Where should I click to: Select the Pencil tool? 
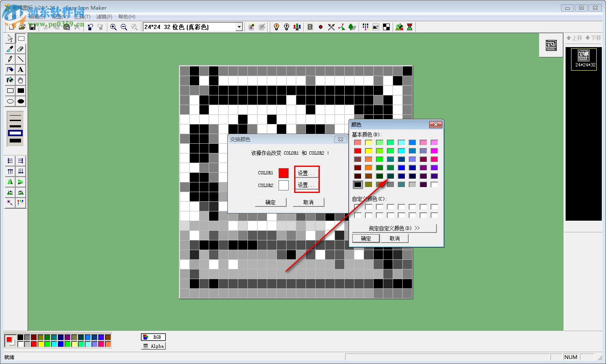point(10,59)
